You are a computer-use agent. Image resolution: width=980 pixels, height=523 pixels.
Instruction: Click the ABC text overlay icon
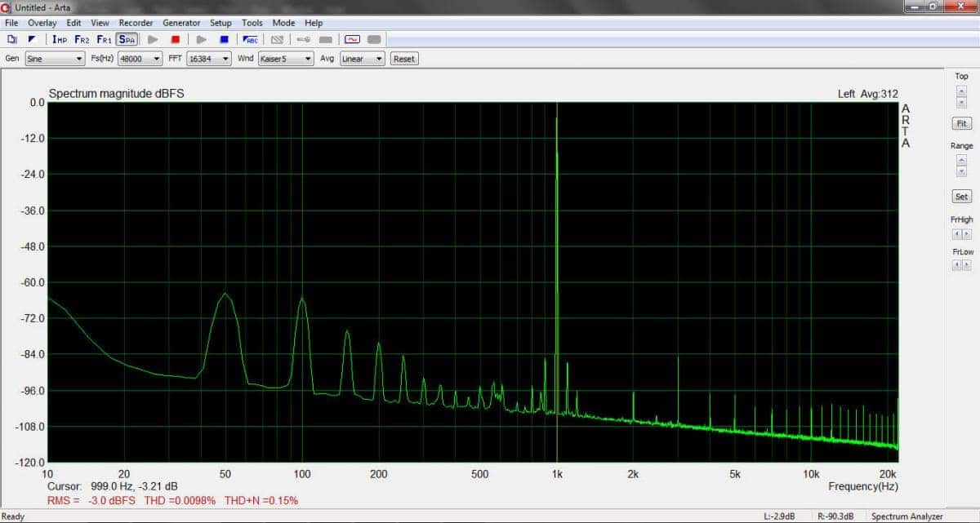pos(251,39)
